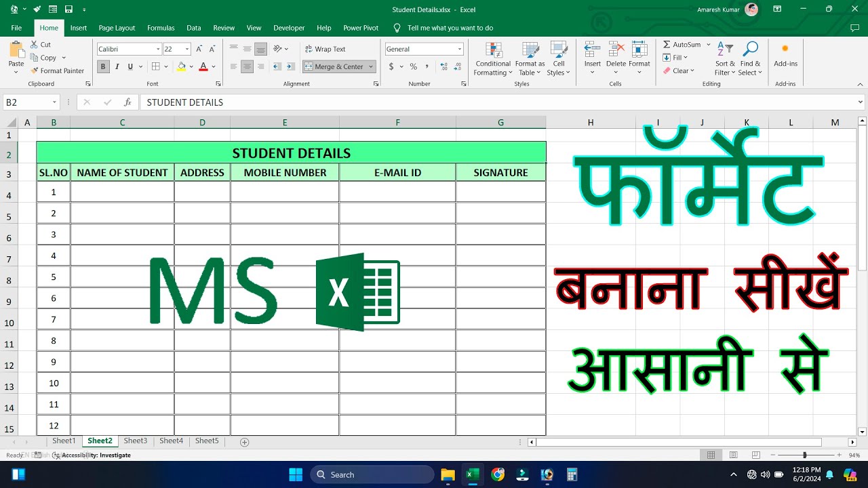Open Cell Styles gallery

(559, 59)
